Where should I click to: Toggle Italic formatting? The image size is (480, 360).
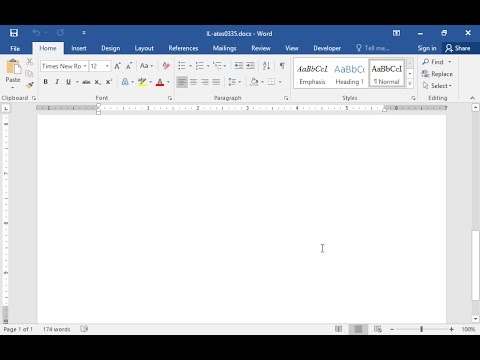click(x=57, y=82)
